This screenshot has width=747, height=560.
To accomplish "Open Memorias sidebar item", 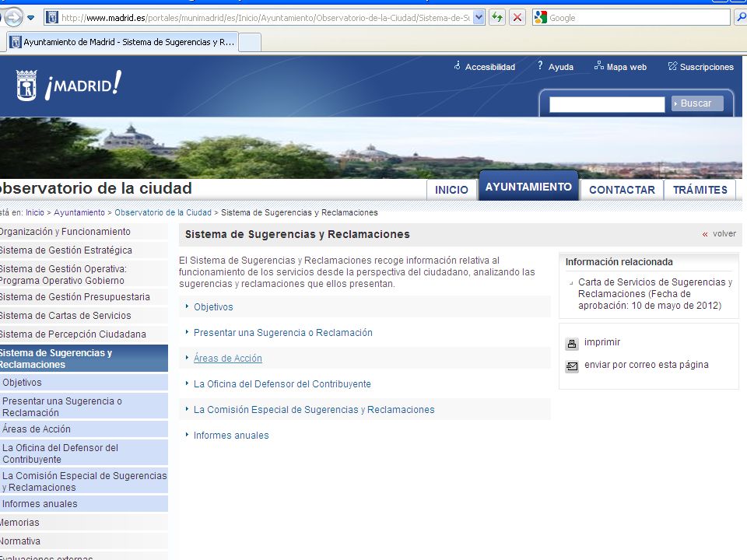I will (83, 523).
